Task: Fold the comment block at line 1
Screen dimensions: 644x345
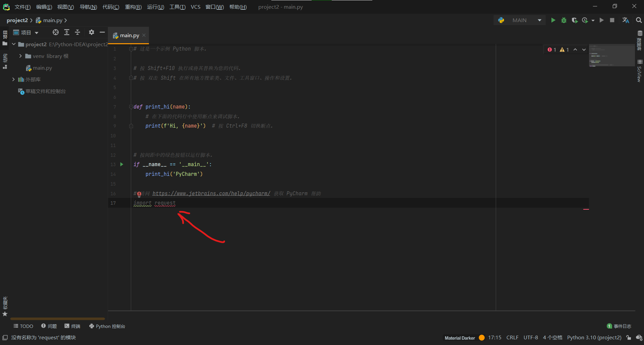Action: tap(131, 49)
